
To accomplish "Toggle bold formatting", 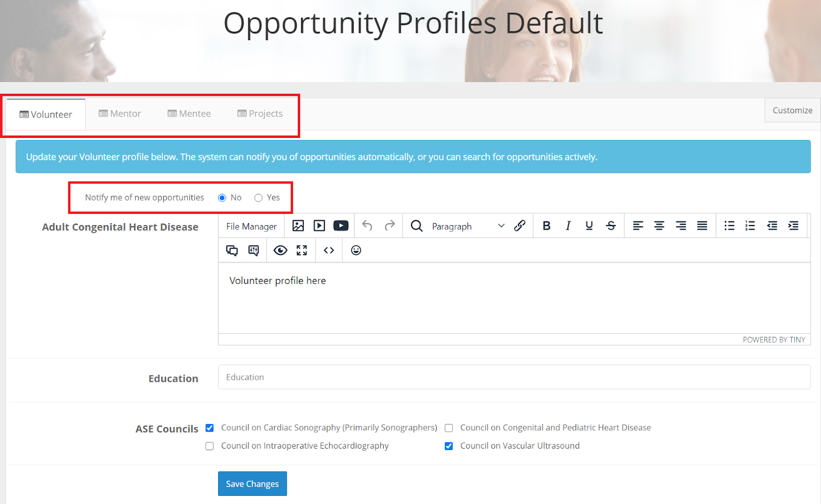I will [x=546, y=226].
